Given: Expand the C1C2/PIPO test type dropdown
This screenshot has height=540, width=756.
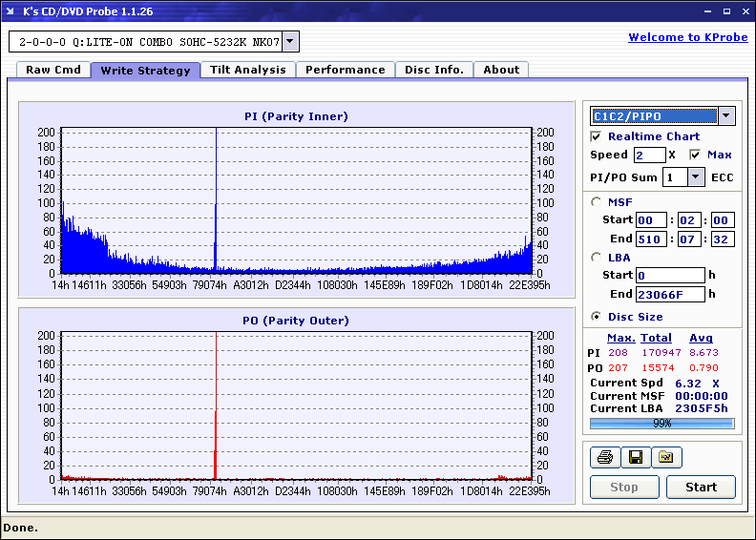Looking at the screenshot, I should (x=725, y=116).
